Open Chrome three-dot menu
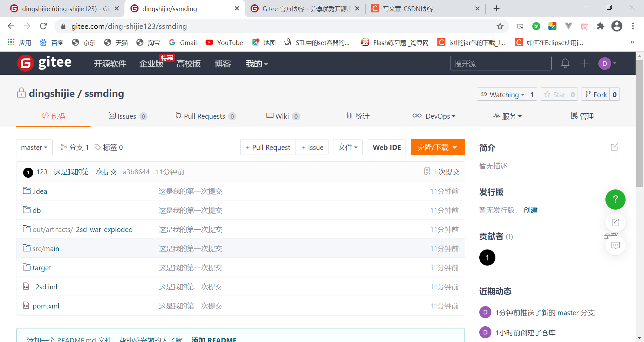Image resolution: width=644 pixels, height=342 pixels. (633, 26)
